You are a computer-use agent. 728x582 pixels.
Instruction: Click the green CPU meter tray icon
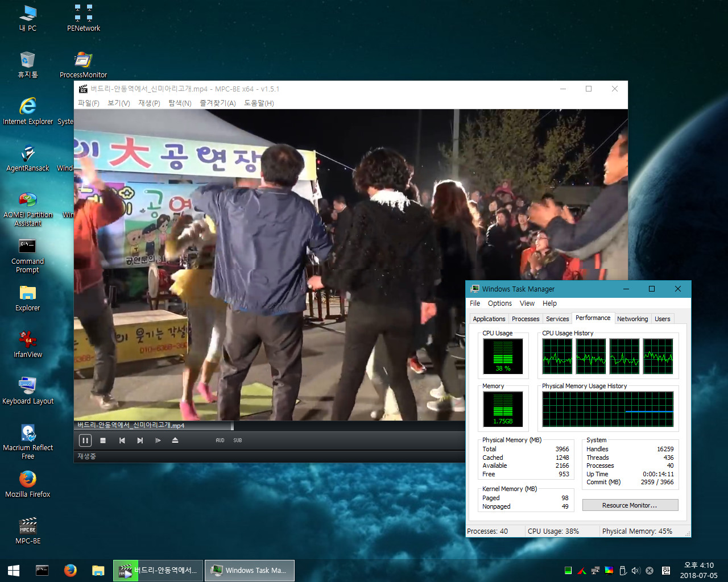point(568,571)
